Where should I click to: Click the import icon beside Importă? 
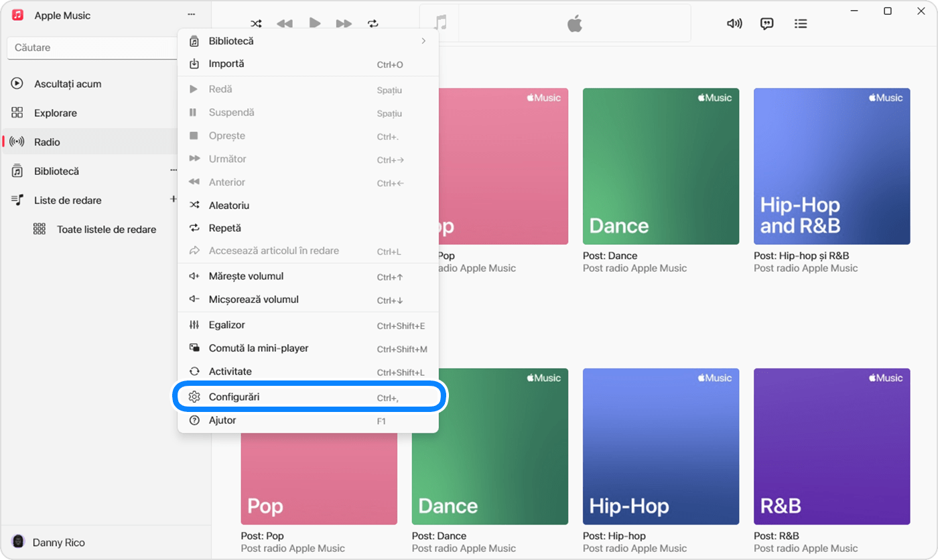point(194,64)
